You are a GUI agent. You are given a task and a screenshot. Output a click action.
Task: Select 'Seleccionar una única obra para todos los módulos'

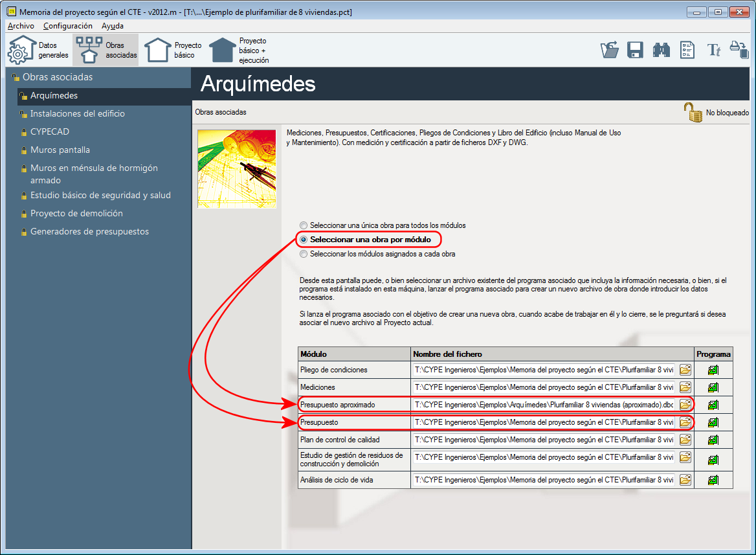(304, 225)
